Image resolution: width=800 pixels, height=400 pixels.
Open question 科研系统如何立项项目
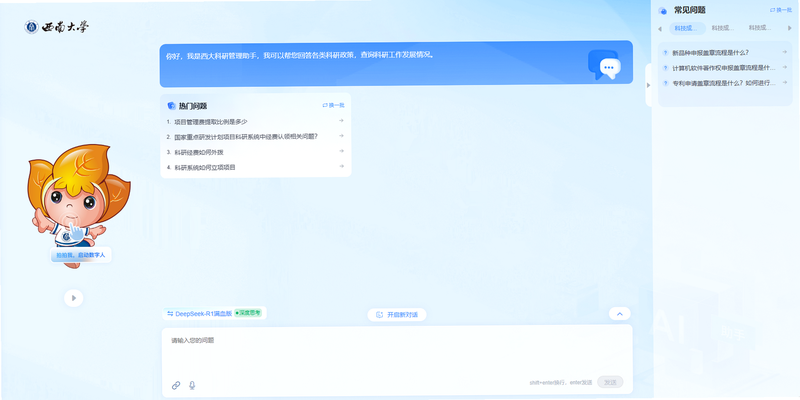coord(205,167)
